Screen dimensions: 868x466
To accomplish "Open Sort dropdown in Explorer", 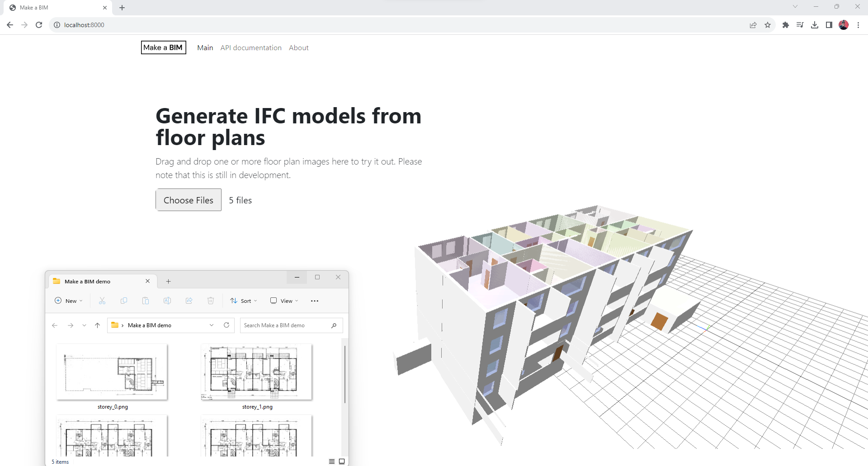I will pos(244,301).
